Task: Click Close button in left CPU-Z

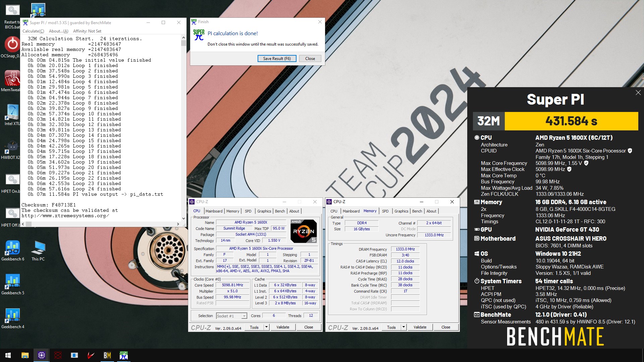Action: pyautogui.click(x=309, y=327)
